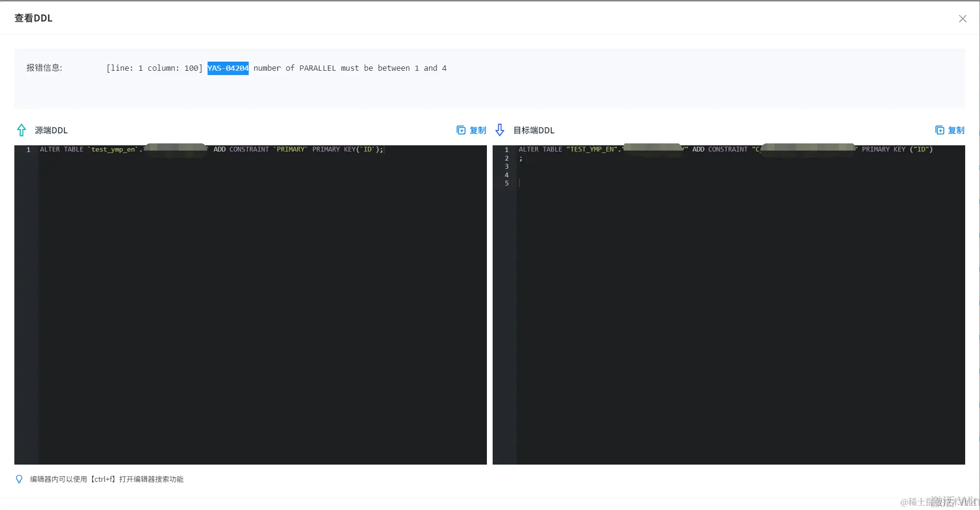The height and width of the screenshot is (510, 980).
Task: Copy the target DDL (目标端DDL) statement
Action: click(x=949, y=130)
